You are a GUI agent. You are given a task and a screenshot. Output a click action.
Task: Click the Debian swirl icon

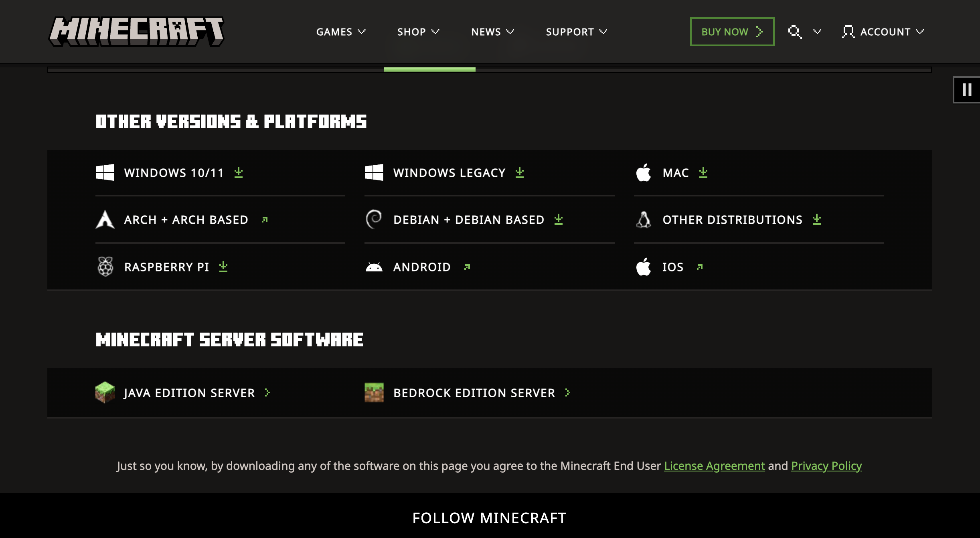tap(374, 219)
